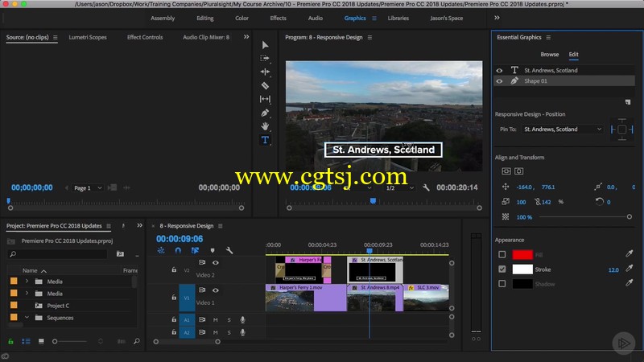This screenshot has height=362, width=644.
Task: Toggle Video 2 track output eye
Action: click(x=215, y=263)
